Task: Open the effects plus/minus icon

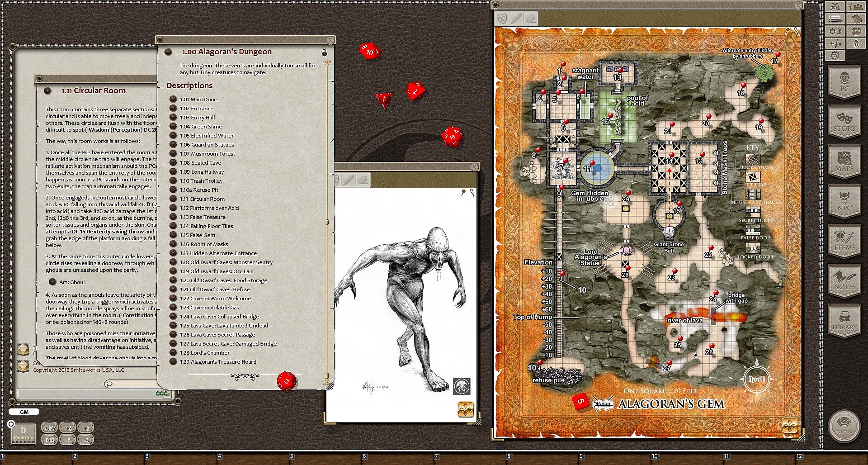Action: coord(835,43)
